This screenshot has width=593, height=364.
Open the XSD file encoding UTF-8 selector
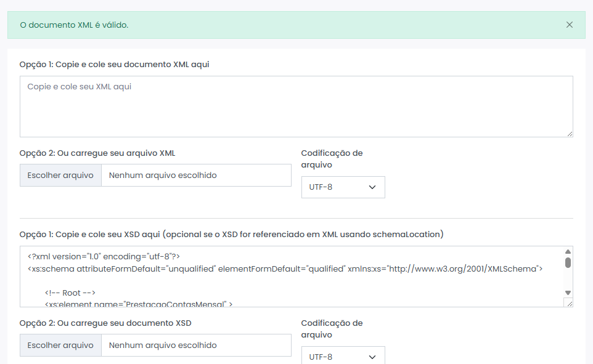click(343, 356)
